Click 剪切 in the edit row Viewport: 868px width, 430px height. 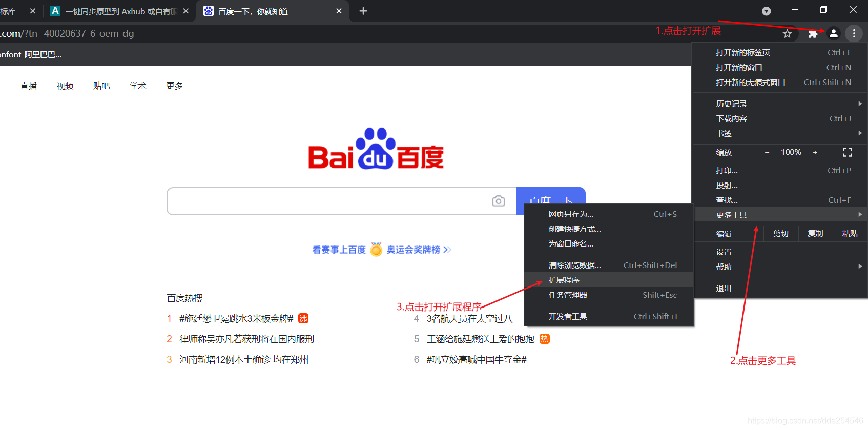point(781,234)
